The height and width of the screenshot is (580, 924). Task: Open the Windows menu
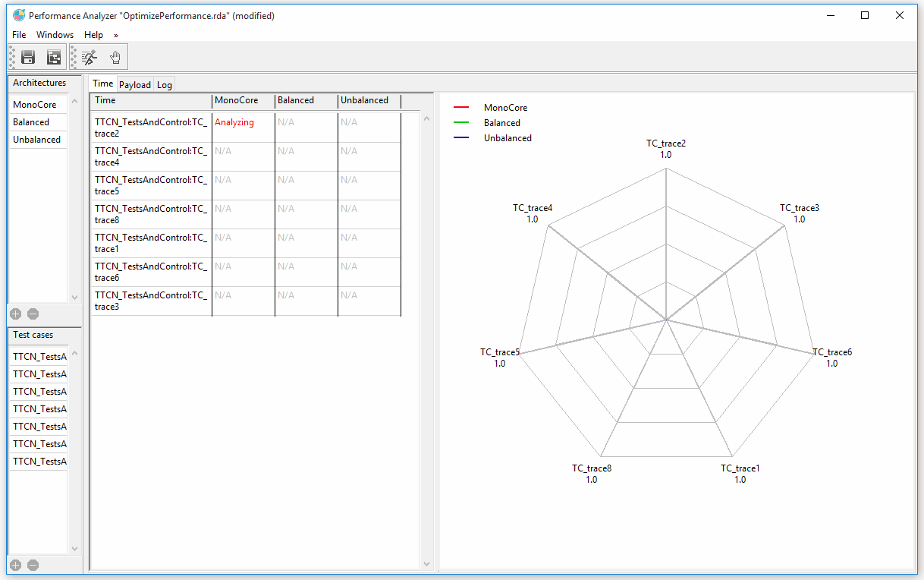(55, 35)
